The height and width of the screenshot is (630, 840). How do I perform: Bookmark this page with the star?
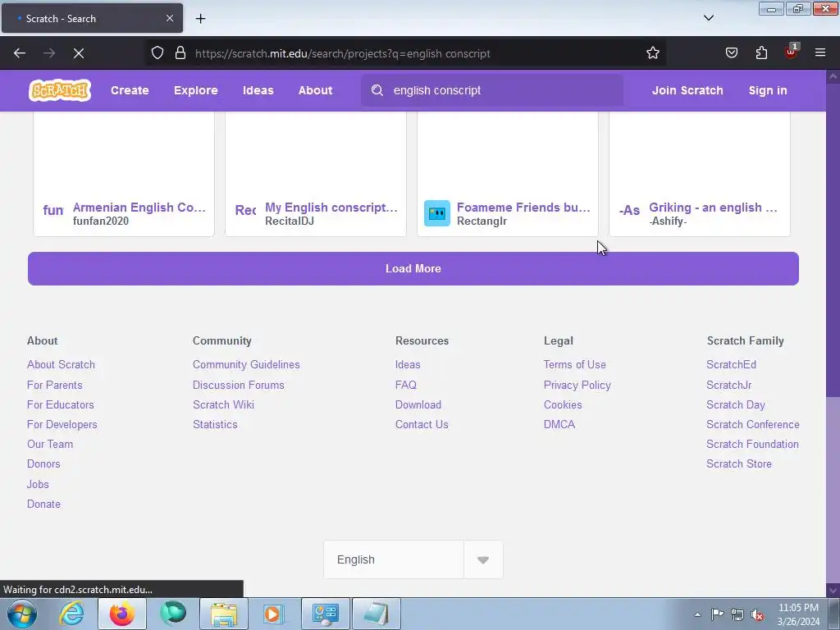click(652, 53)
